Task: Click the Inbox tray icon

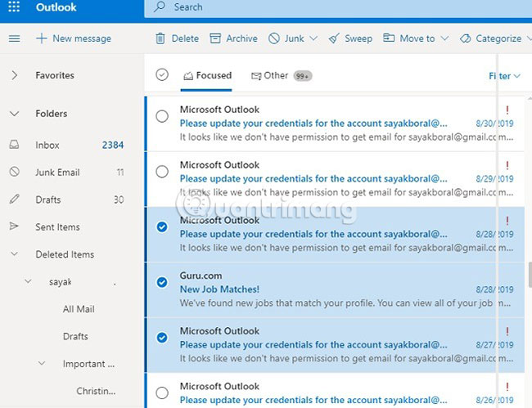Action: 14,145
